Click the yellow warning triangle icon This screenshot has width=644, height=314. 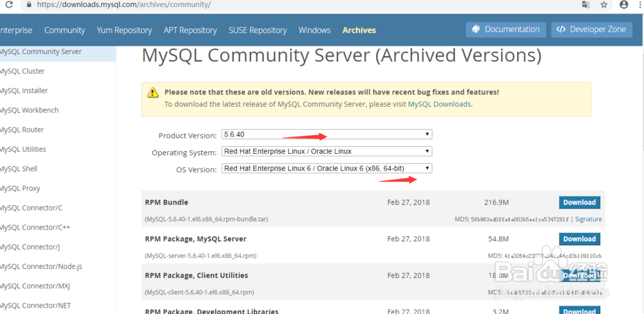(x=153, y=93)
